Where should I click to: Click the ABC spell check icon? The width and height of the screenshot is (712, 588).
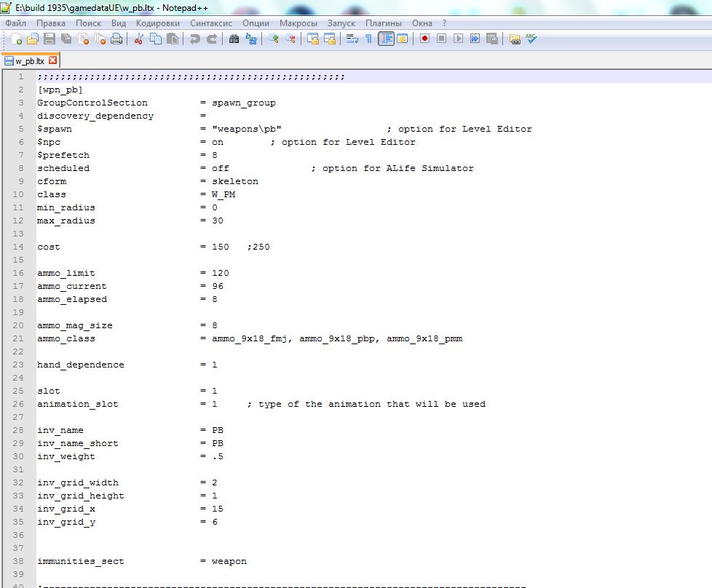(531, 39)
